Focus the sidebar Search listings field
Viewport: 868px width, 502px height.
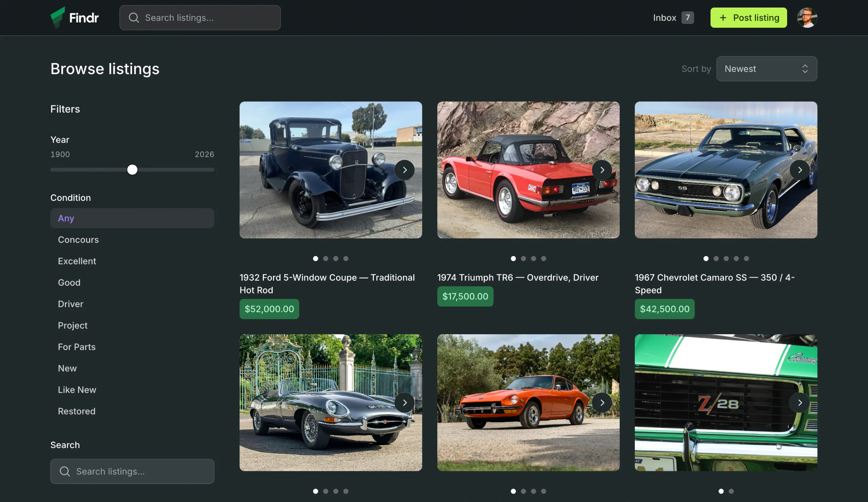tap(132, 471)
